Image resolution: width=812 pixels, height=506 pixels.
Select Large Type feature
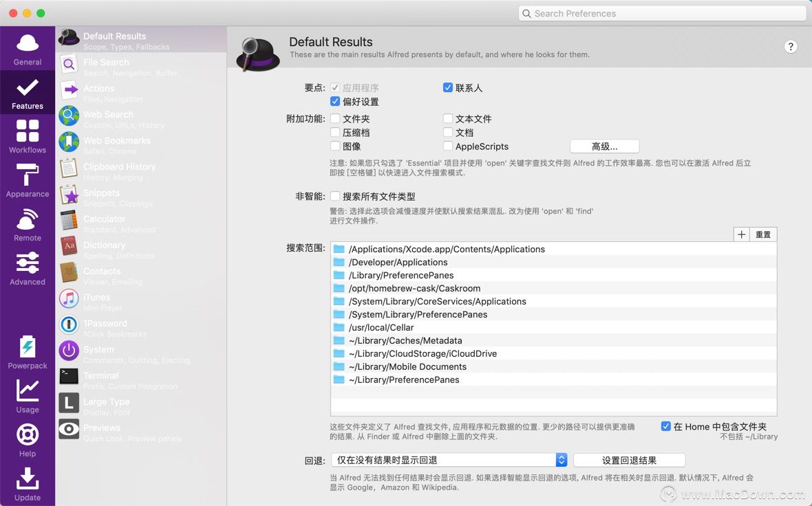(141, 405)
